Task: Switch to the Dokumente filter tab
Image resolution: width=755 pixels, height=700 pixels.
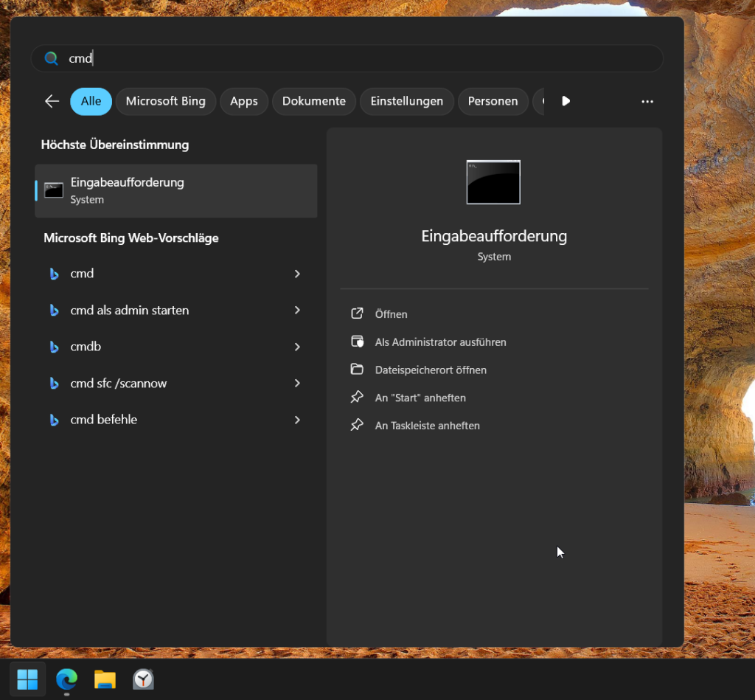Action: pyautogui.click(x=313, y=101)
